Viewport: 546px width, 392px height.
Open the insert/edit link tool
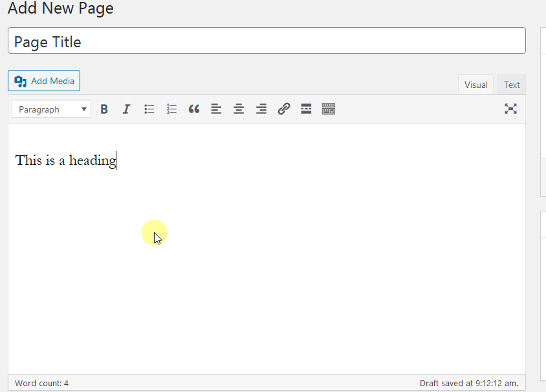click(x=283, y=109)
